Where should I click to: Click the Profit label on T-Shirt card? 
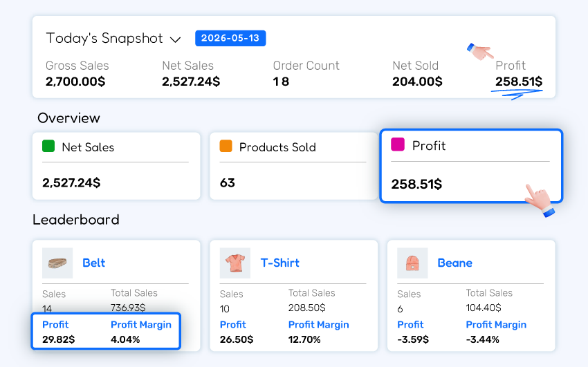tap(233, 325)
